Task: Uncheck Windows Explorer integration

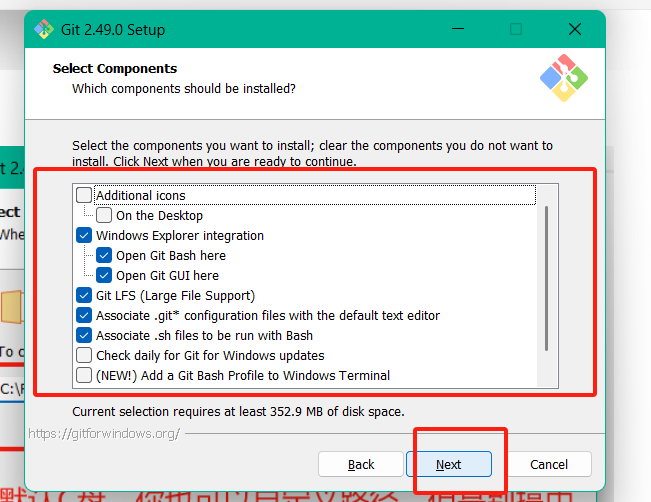Action: [x=84, y=235]
